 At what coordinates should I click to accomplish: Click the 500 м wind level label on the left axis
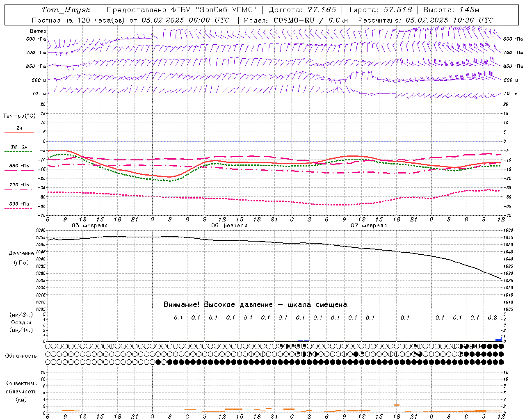[39, 80]
